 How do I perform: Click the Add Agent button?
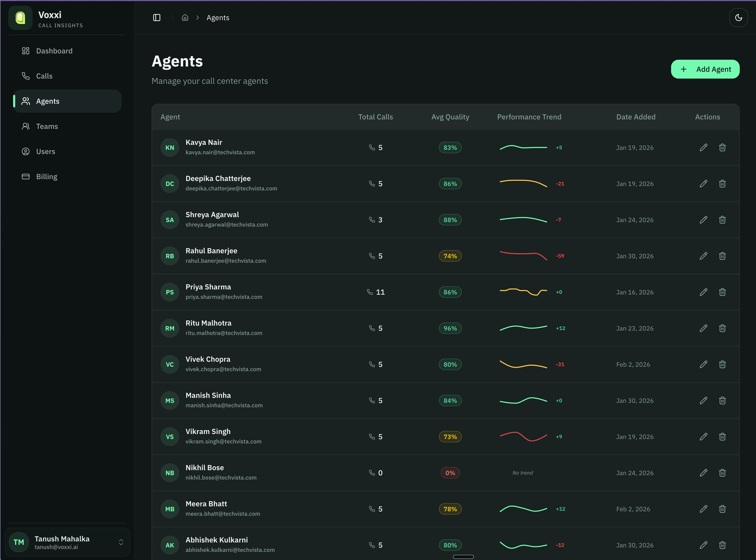(705, 69)
